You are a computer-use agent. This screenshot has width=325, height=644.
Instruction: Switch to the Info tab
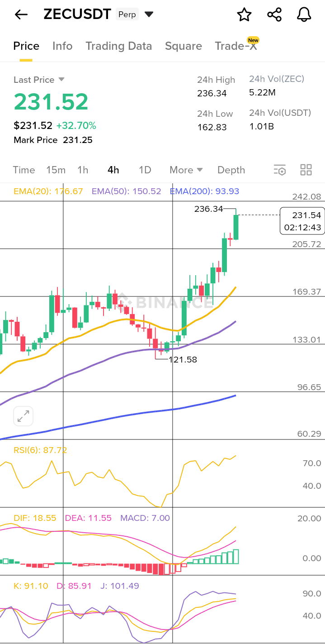coord(62,46)
